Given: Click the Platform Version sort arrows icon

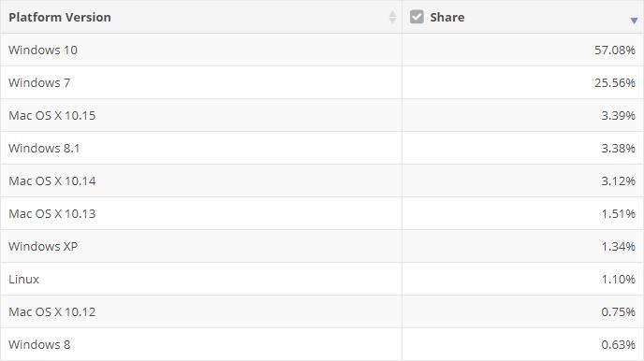Looking at the screenshot, I should tap(392, 17).
